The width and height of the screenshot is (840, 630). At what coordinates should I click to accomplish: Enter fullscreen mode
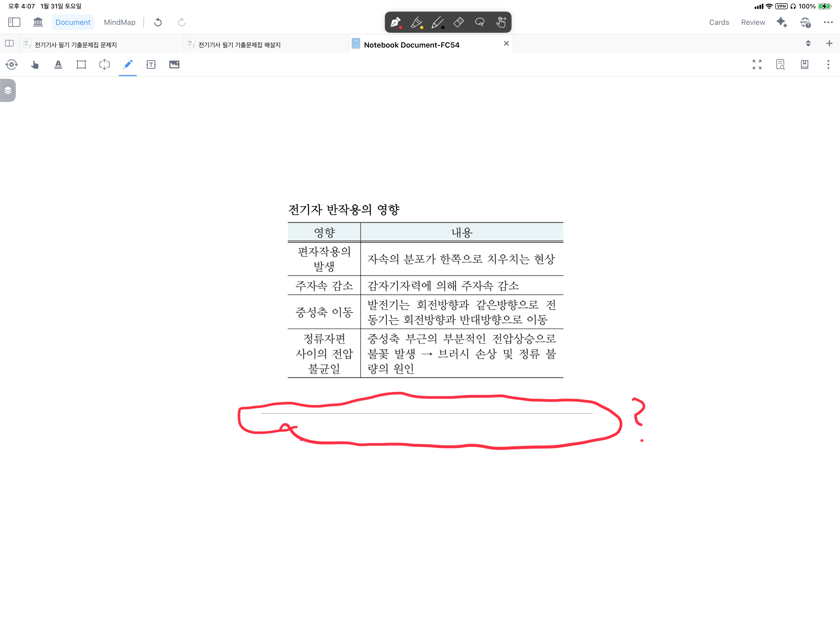point(757,64)
